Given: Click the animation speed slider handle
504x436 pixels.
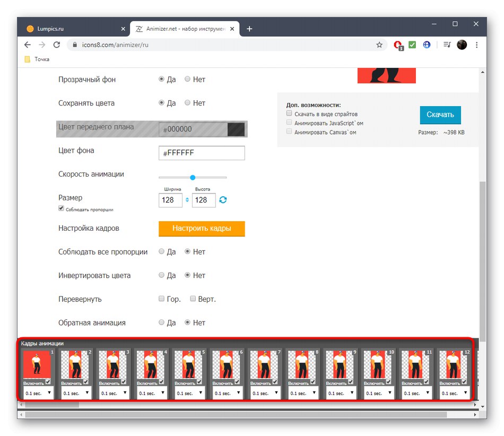Looking at the screenshot, I should click(192, 177).
